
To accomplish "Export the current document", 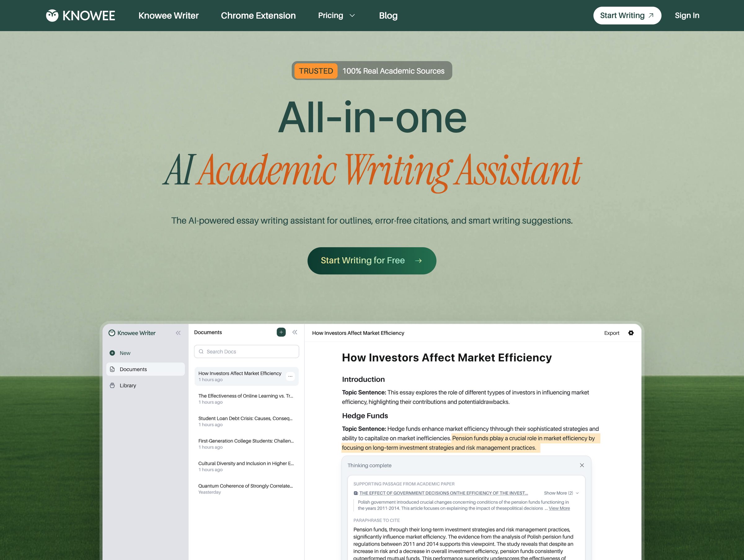I will click(x=612, y=333).
